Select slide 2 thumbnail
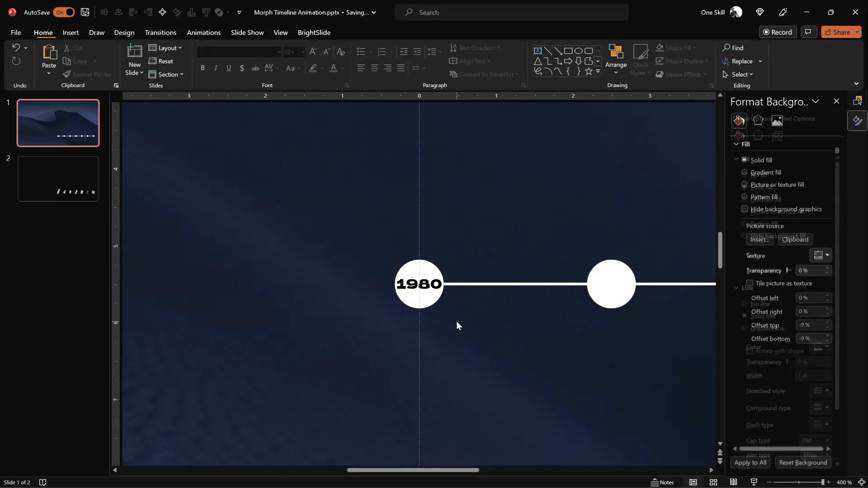The height and width of the screenshot is (488, 868). click(57, 178)
